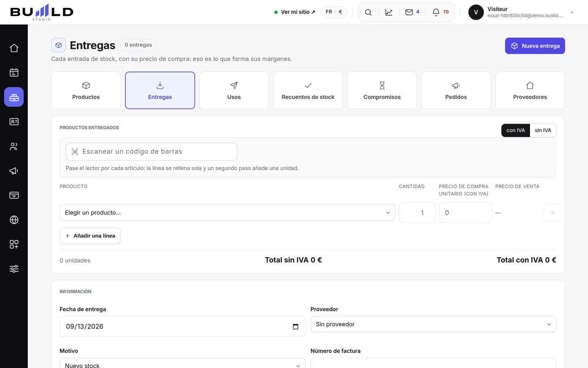The height and width of the screenshot is (368, 588).
Task: Click the Total sin IVA 0 € text
Action: (293, 260)
